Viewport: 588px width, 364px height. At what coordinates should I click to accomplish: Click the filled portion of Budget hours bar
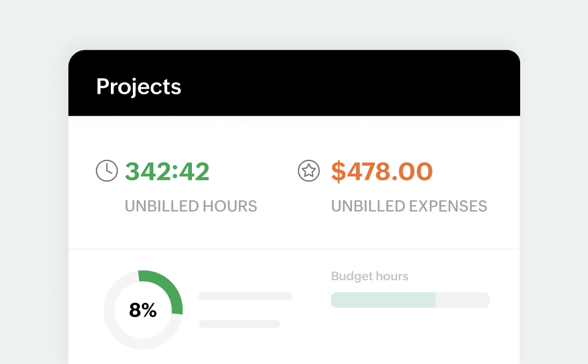383,300
